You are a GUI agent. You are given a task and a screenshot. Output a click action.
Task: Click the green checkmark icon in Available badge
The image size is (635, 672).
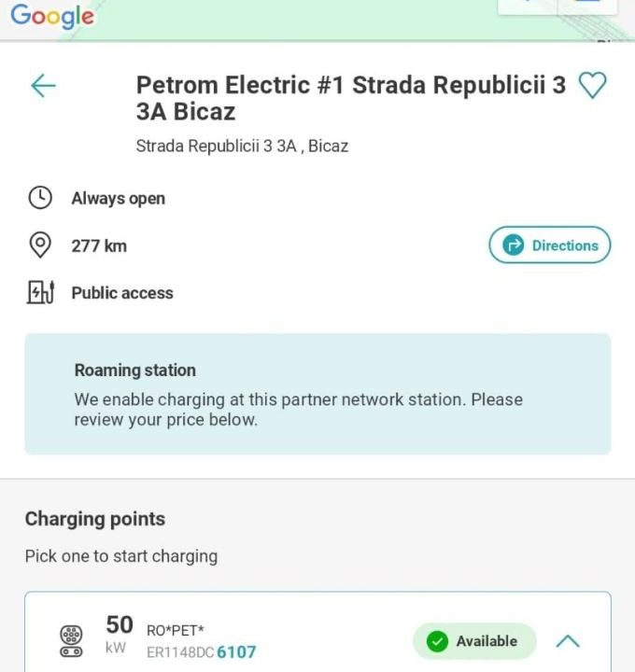point(436,641)
